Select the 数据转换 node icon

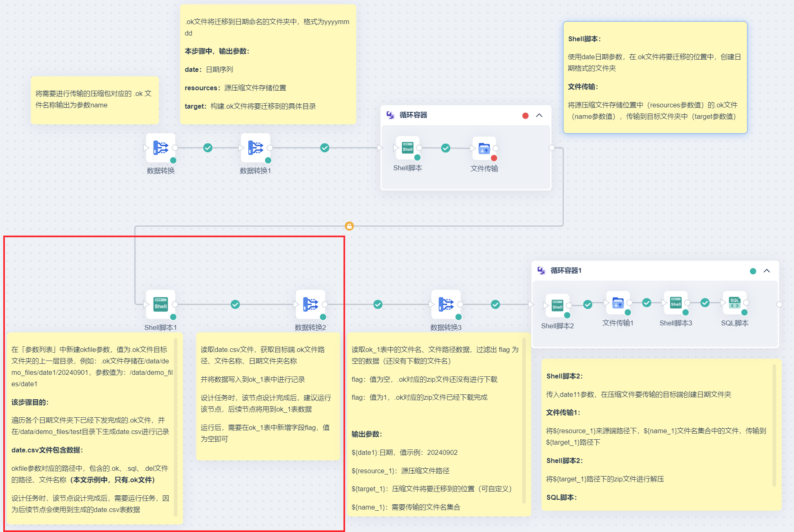point(161,147)
